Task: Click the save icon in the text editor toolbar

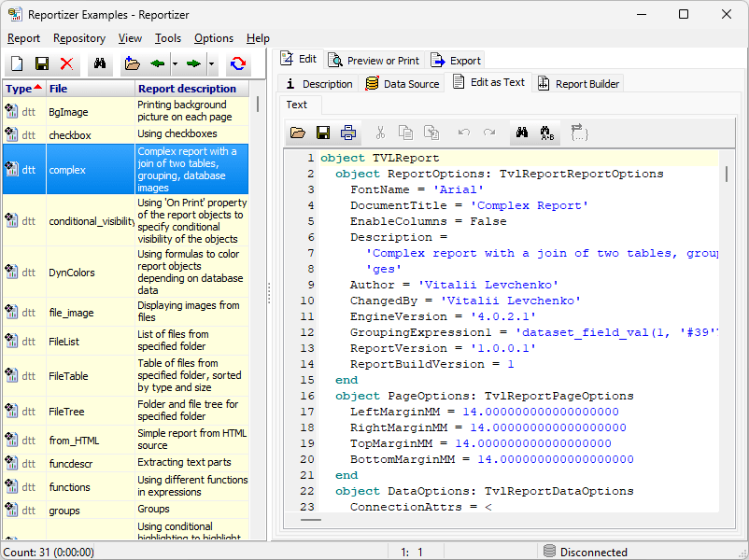Action: click(x=323, y=133)
